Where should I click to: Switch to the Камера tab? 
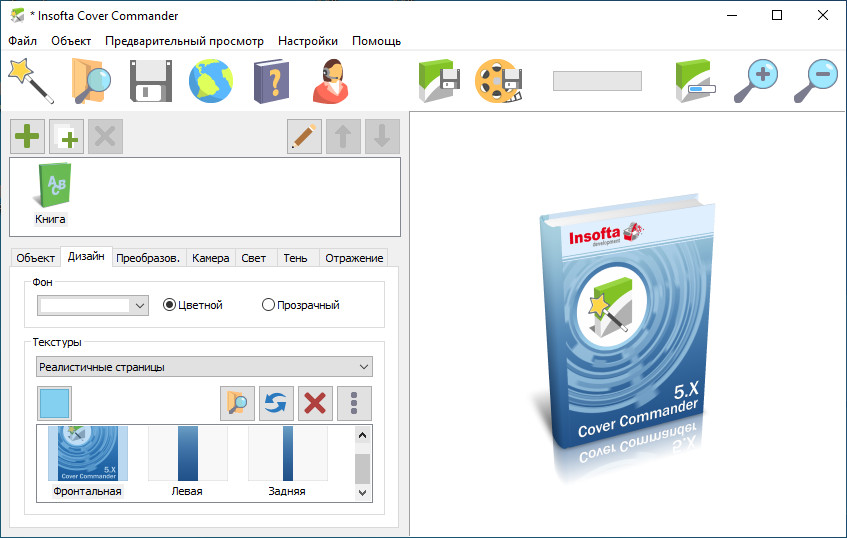(211, 258)
